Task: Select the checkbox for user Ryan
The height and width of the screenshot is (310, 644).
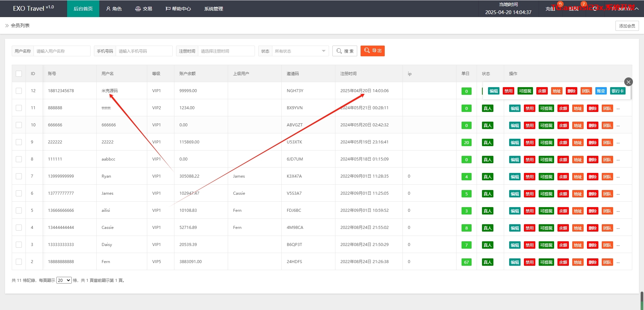Action: [19, 176]
